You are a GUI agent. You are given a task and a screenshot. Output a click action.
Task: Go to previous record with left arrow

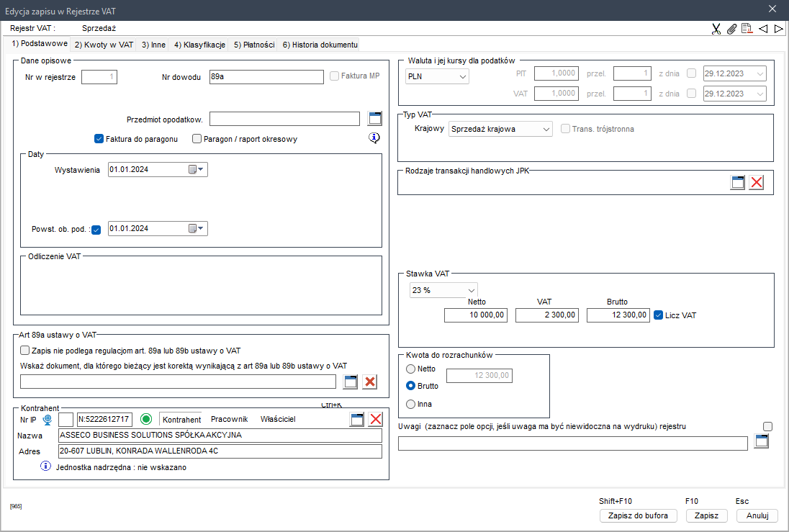click(x=763, y=29)
